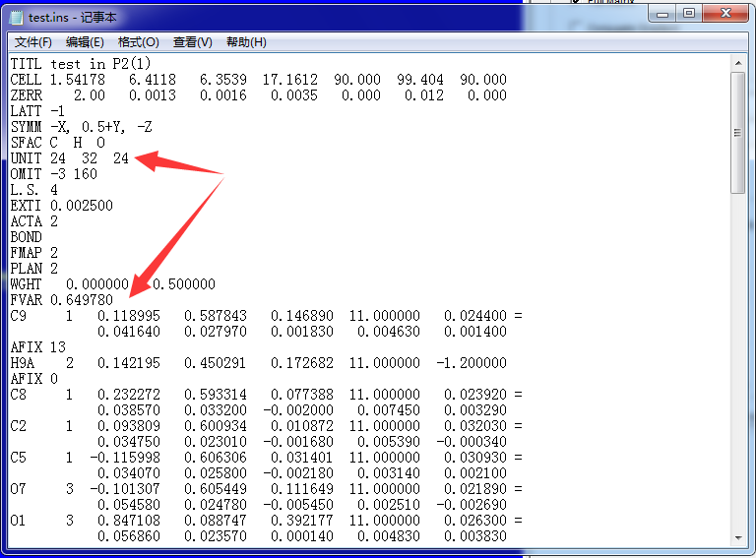Viewport: 756px width, 558px height.
Task: Click the vertical scrollbar thumb
Action: pyautogui.click(x=738, y=133)
